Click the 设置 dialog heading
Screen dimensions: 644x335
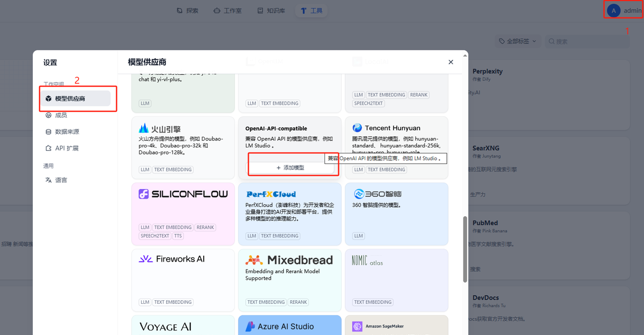(x=50, y=63)
